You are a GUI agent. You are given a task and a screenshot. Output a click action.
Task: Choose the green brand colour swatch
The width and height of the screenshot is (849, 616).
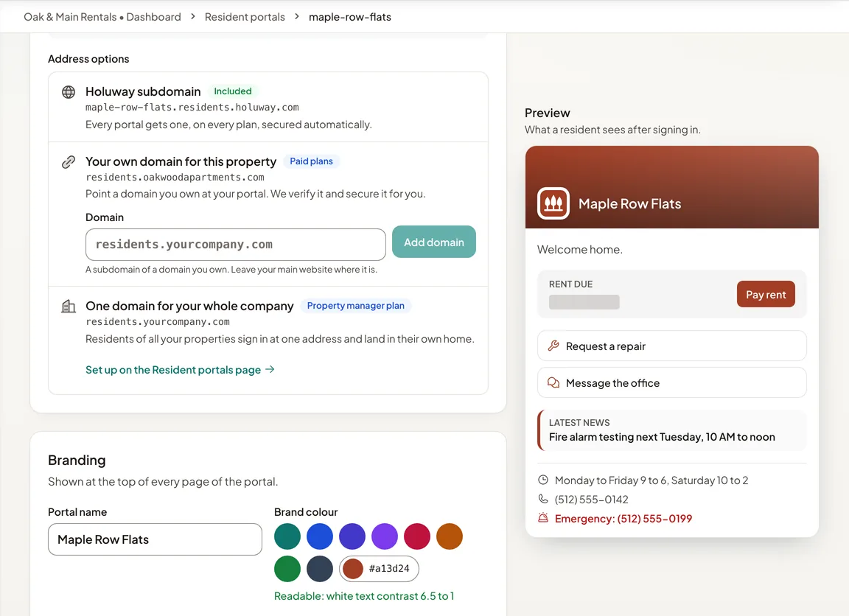click(287, 569)
